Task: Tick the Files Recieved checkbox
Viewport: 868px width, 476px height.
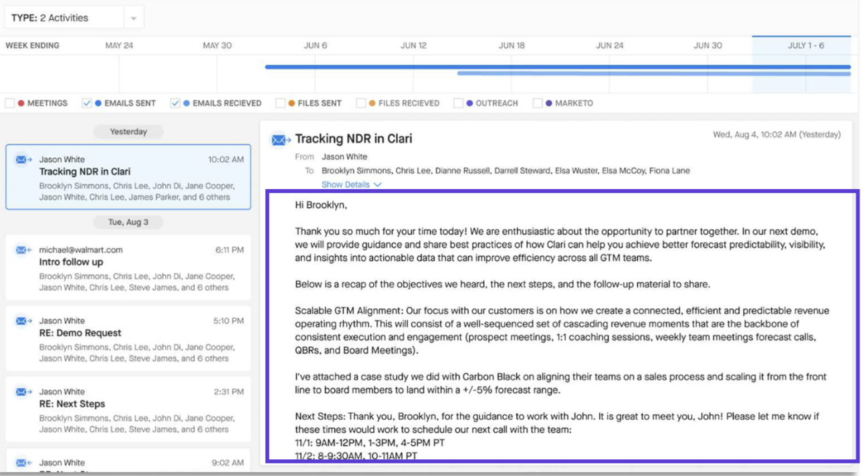Action: 361,104
